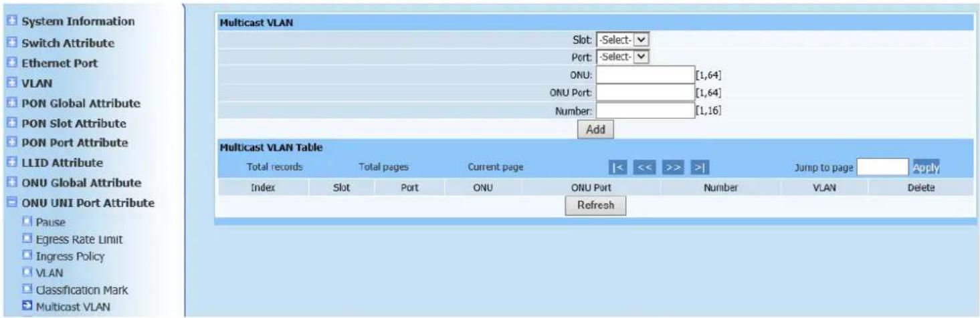Click the Delete column header

[x=920, y=188]
